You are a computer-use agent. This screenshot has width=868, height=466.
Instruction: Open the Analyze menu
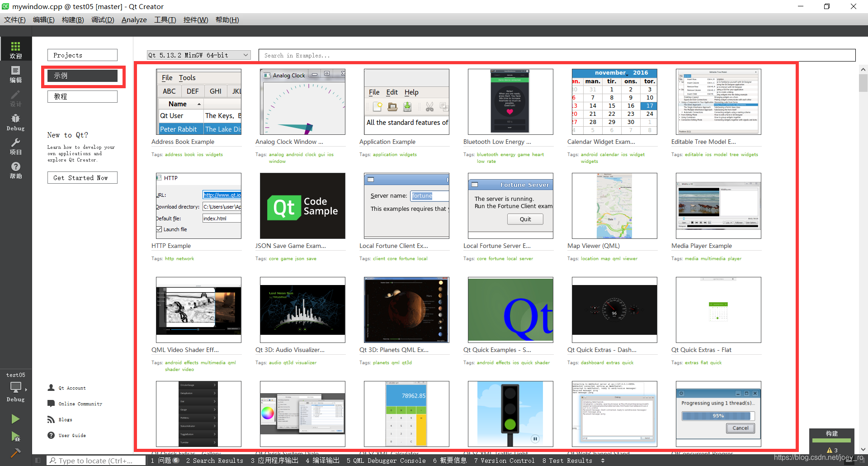[x=134, y=20]
